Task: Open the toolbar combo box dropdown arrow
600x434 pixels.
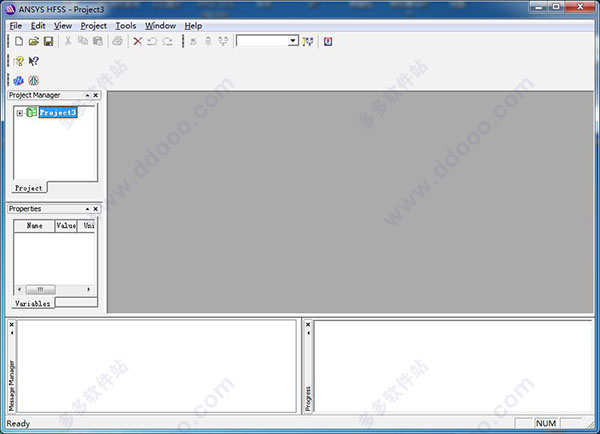Action: click(x=293, y=41)
